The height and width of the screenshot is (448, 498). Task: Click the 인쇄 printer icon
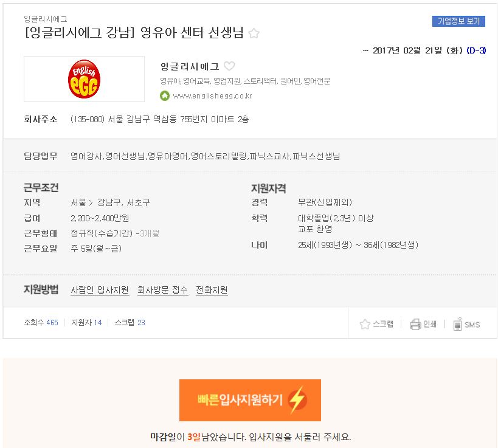pos(415,324)
